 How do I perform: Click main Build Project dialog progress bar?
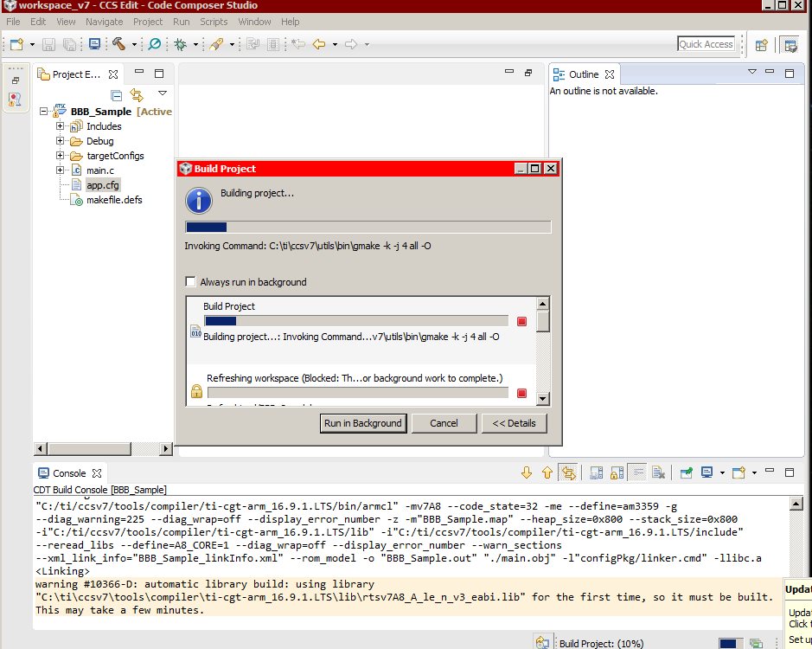tap(368, 227)
